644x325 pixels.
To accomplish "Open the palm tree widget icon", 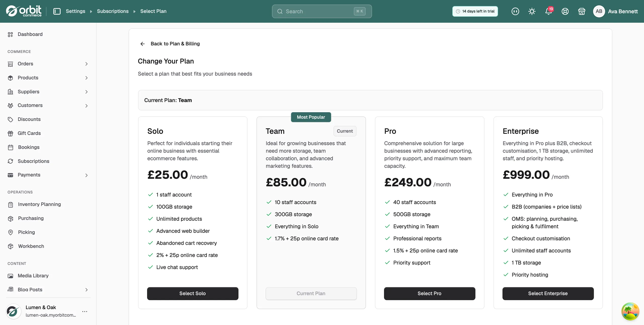I will click(630, 311).
